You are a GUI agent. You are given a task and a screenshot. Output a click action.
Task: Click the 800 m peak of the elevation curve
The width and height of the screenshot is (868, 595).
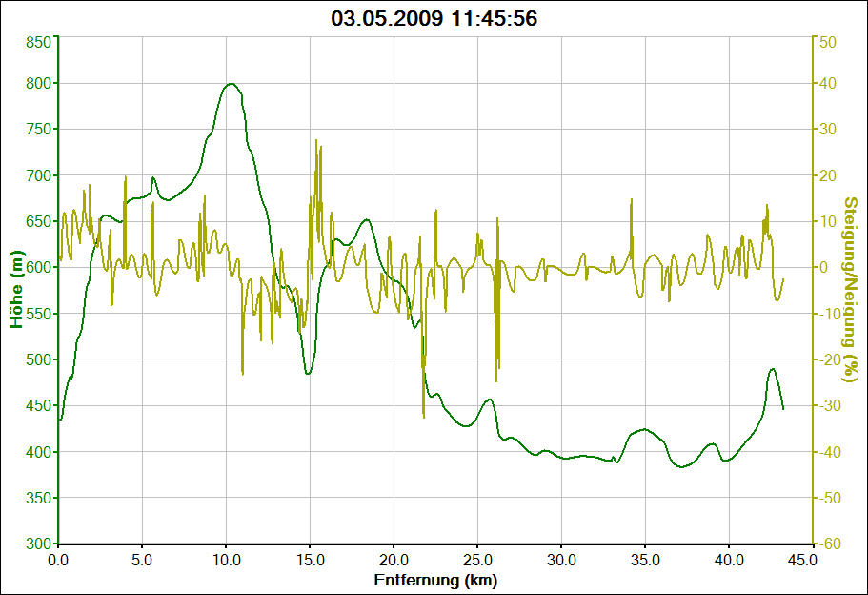coord(230,84)
